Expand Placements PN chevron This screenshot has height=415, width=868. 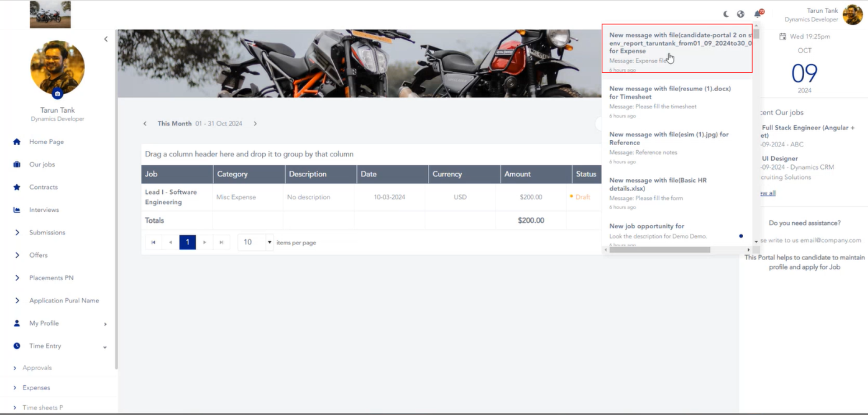(17, 277)
